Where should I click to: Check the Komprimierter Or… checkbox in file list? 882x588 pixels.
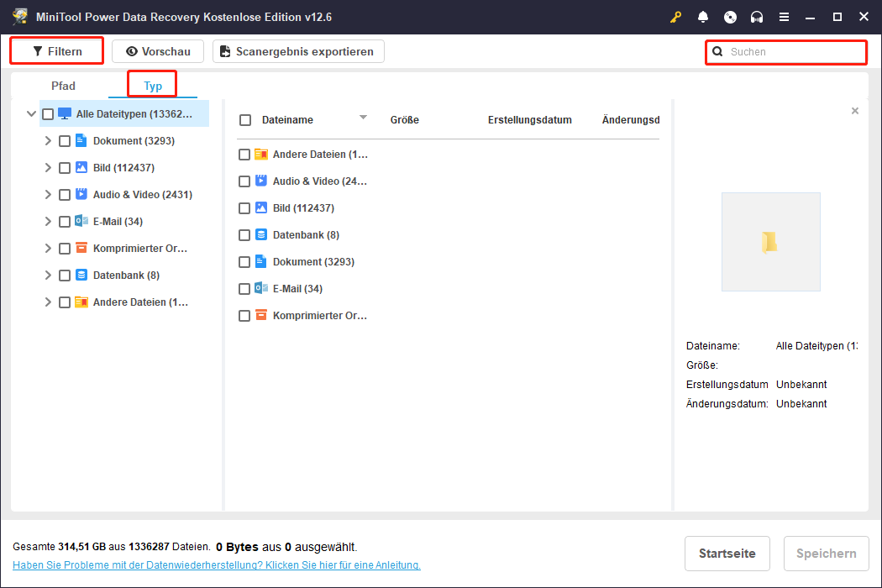pos(244,316)
